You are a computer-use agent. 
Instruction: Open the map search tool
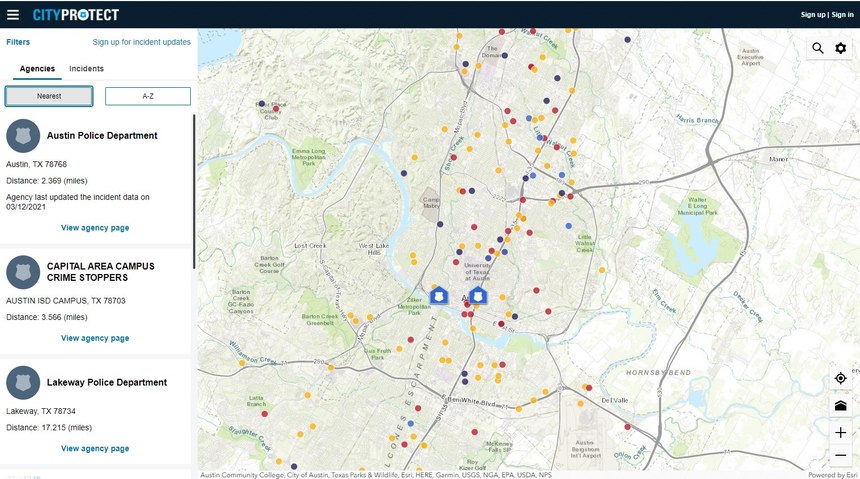coord(818,48)
